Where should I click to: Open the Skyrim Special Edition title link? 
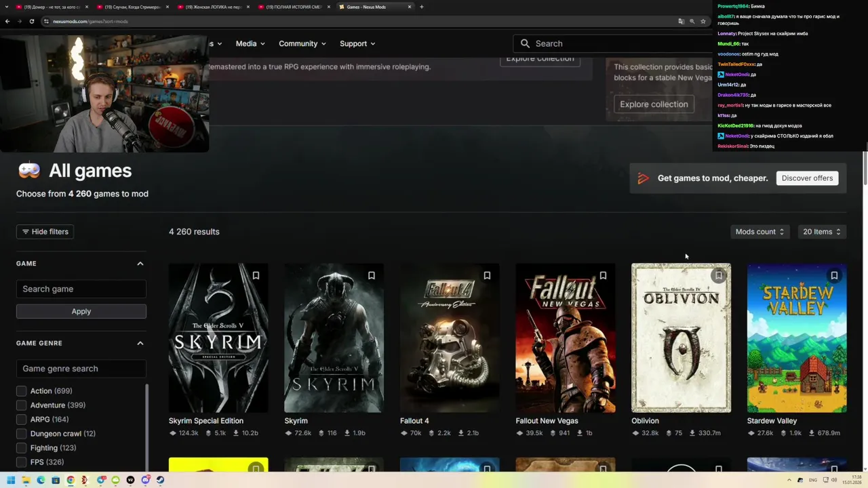[206, 421]
